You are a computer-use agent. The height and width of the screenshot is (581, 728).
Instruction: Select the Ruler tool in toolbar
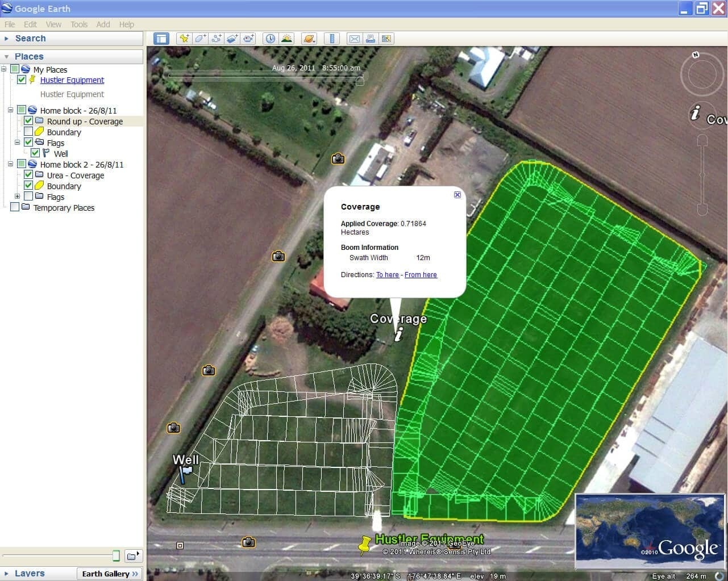pyautogui.click(x=332, y=39)
